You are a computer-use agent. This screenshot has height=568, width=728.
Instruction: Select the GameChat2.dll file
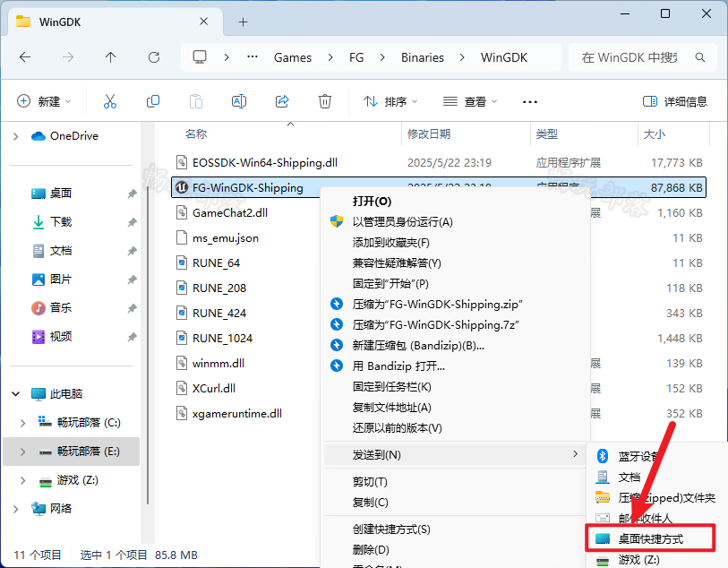230,212
